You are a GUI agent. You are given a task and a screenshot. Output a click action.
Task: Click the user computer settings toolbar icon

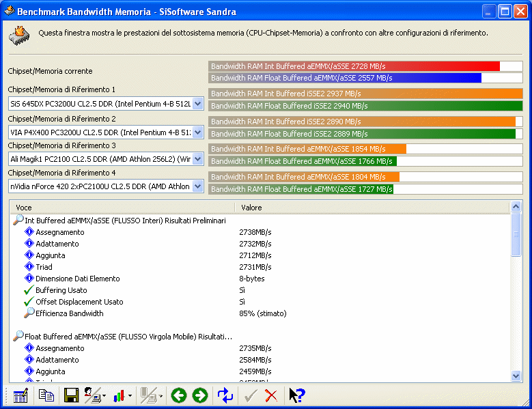[x=92, y=395]
